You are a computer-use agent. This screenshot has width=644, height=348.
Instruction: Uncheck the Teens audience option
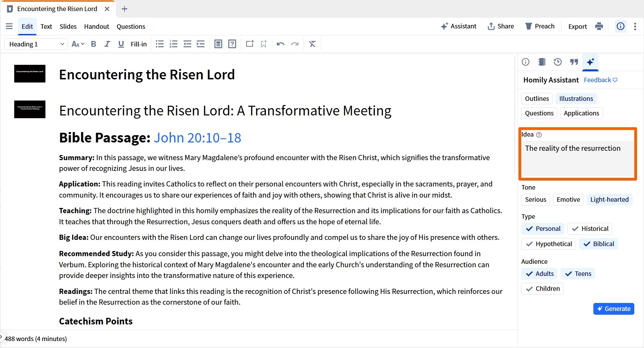(578, 274)
